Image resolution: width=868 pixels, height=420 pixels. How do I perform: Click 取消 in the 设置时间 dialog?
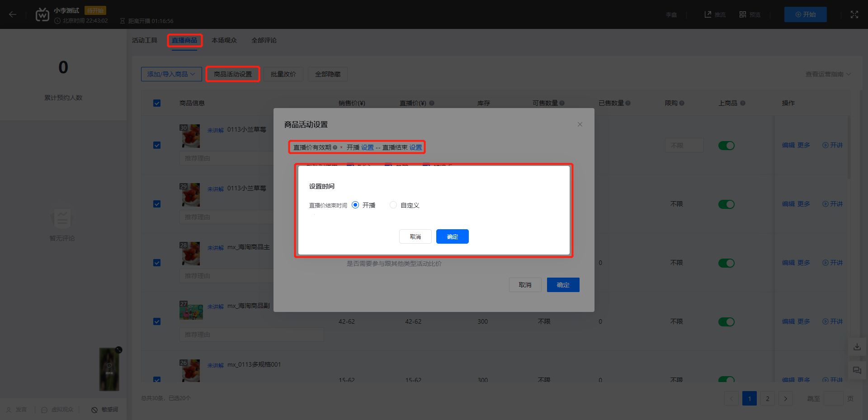(415, 236)
